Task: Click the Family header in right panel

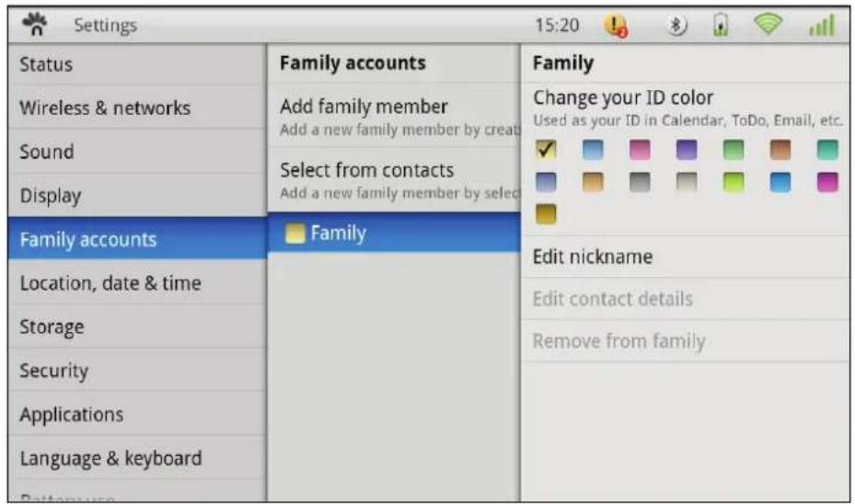Action: click(x=562, y=63)
